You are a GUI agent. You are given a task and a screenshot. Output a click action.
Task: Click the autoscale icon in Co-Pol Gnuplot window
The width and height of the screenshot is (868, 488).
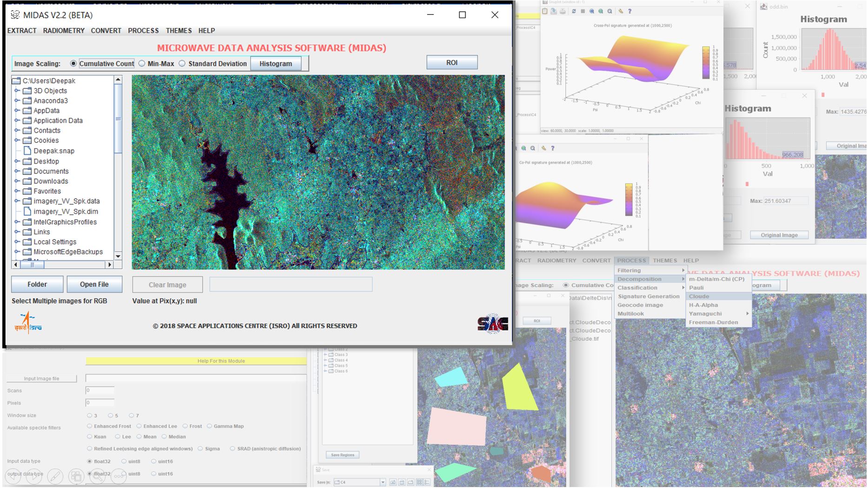pos(533,148)
